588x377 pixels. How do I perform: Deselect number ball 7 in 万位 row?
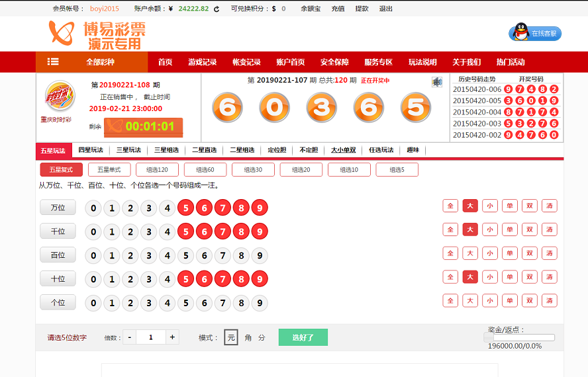[x=223, y=208]
